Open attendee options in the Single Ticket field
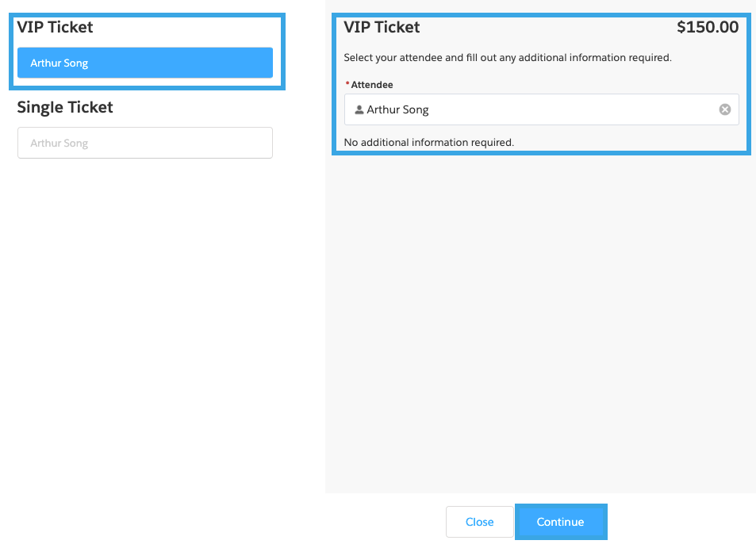756x548 pixels. 144,143
